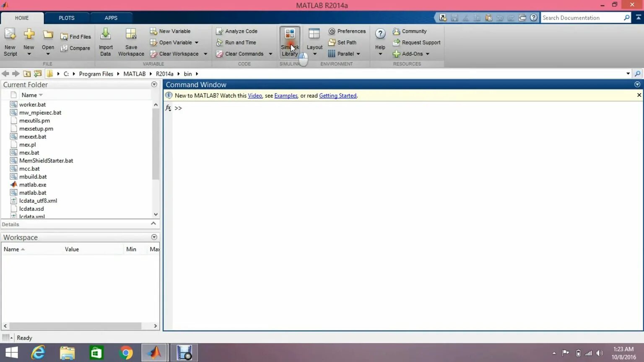Open the Compare tool
The height and width of the screenshot is (362, 644).
(75, 48)
